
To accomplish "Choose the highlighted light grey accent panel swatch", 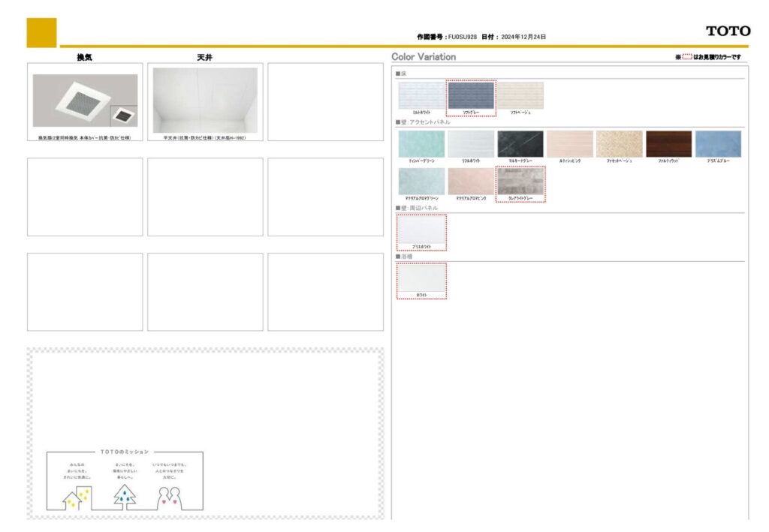I will (x=520, y=181).
